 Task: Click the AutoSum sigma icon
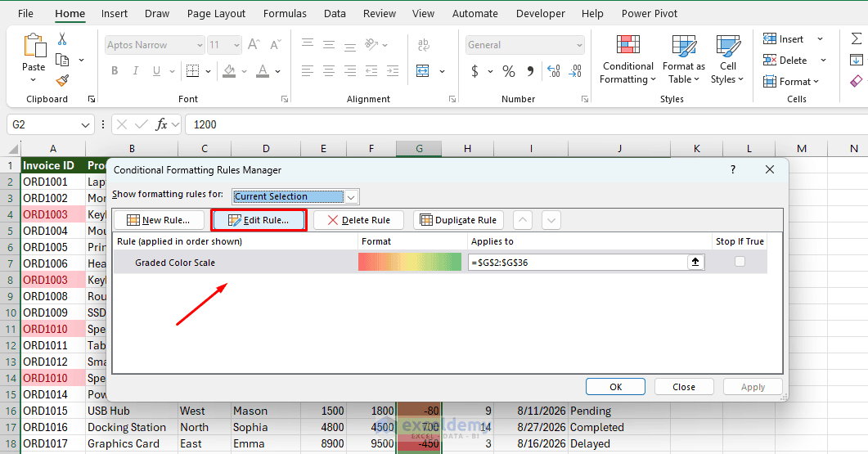856,38
